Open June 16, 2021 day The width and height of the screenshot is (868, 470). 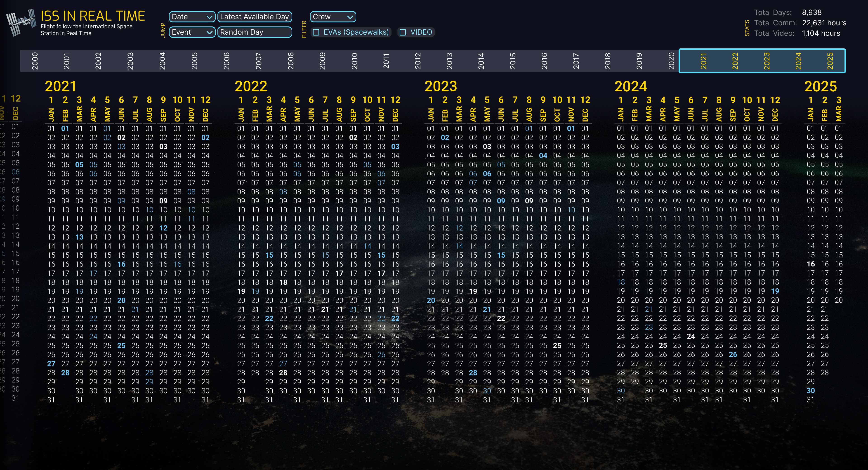pos(121,264)
